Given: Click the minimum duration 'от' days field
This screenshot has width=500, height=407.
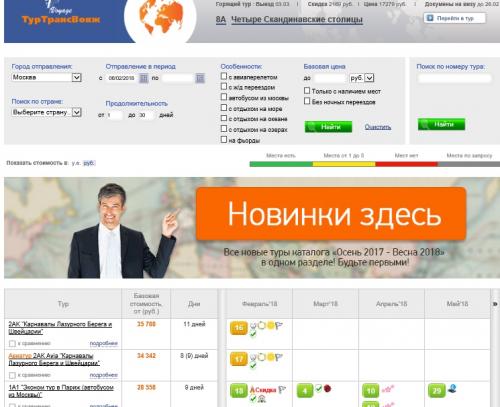Looking at the screenshot, I should click(115, 115).
